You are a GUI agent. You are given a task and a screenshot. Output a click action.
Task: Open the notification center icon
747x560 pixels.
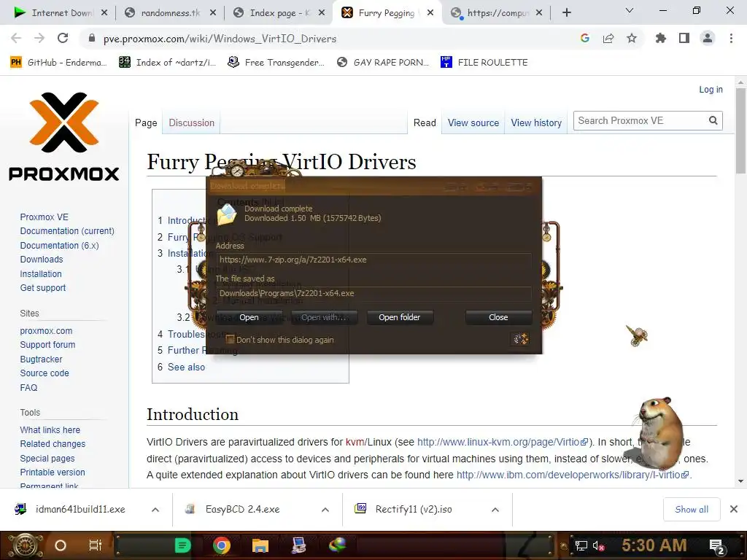[x=716, y=546]
